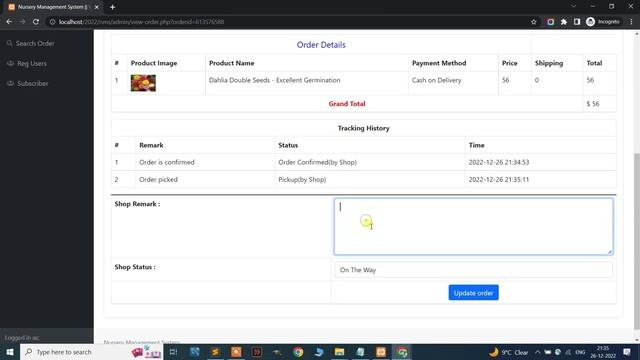Click the 'Shop Remark :' label
This screenshot has height=360, width=640.
pyautogui.click(x=137, y=204)
